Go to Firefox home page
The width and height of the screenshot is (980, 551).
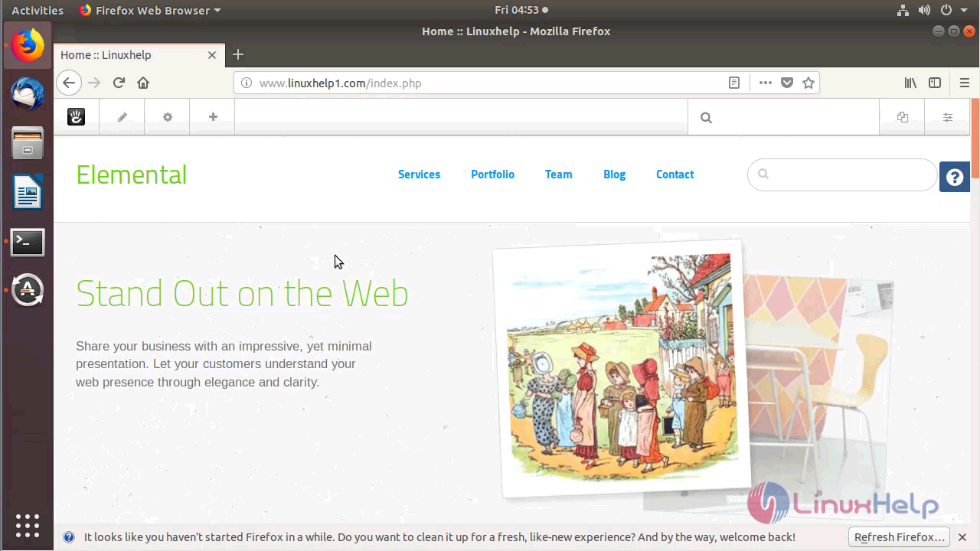[x=143, y=83]
